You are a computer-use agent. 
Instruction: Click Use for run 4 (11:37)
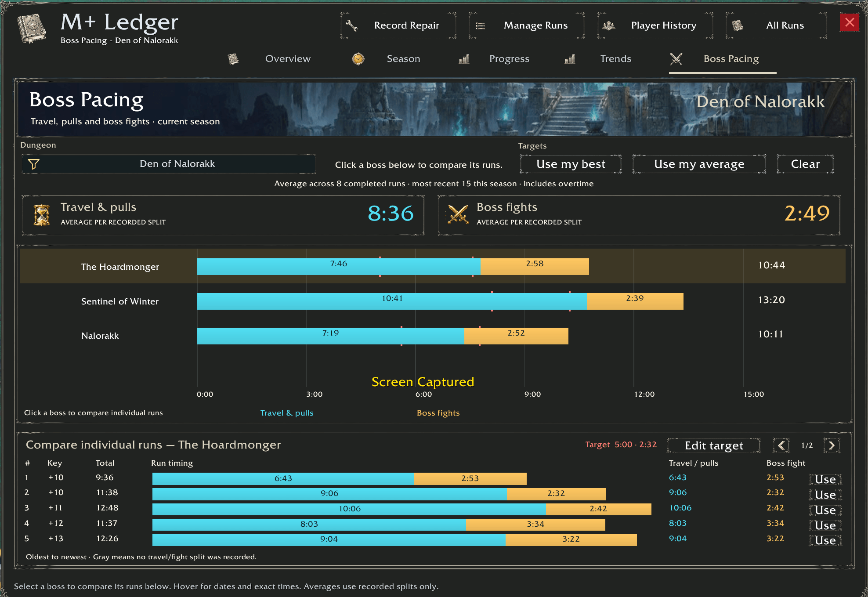pyautogui.click(x=825, y=525)
